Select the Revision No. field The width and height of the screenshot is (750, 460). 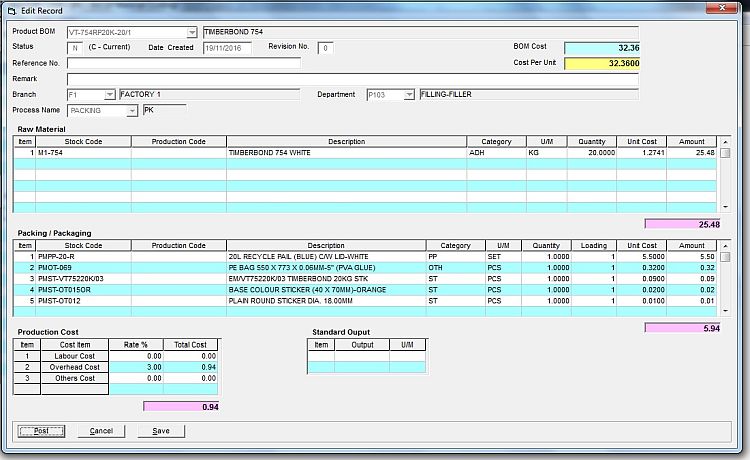point(326,48)
